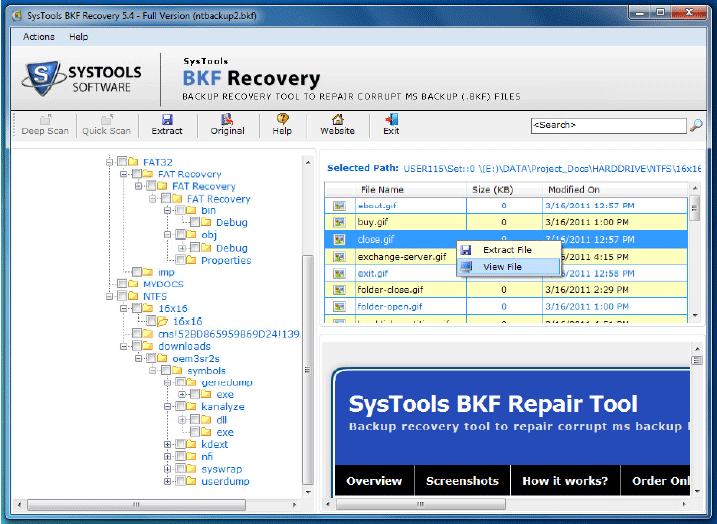Tick the syswrap folder checkbox
717x524 pixels.
point(181,469)
